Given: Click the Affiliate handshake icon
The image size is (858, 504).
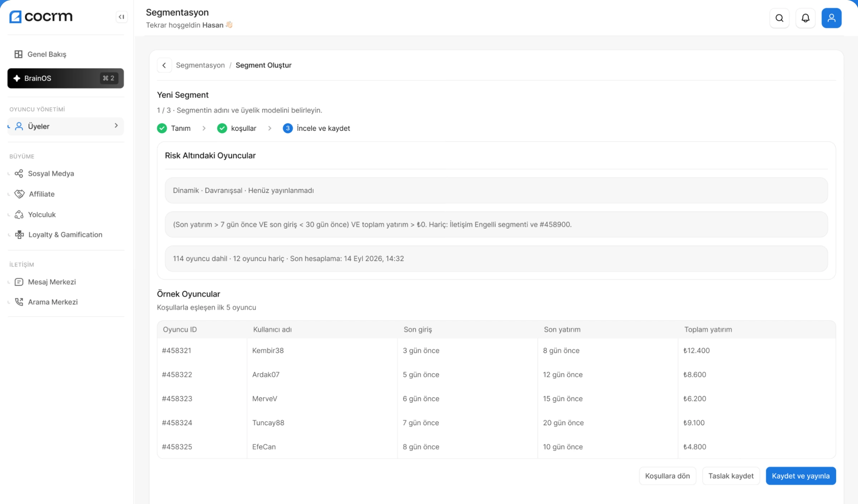Looking at the screenshot, I should [19, 194].
